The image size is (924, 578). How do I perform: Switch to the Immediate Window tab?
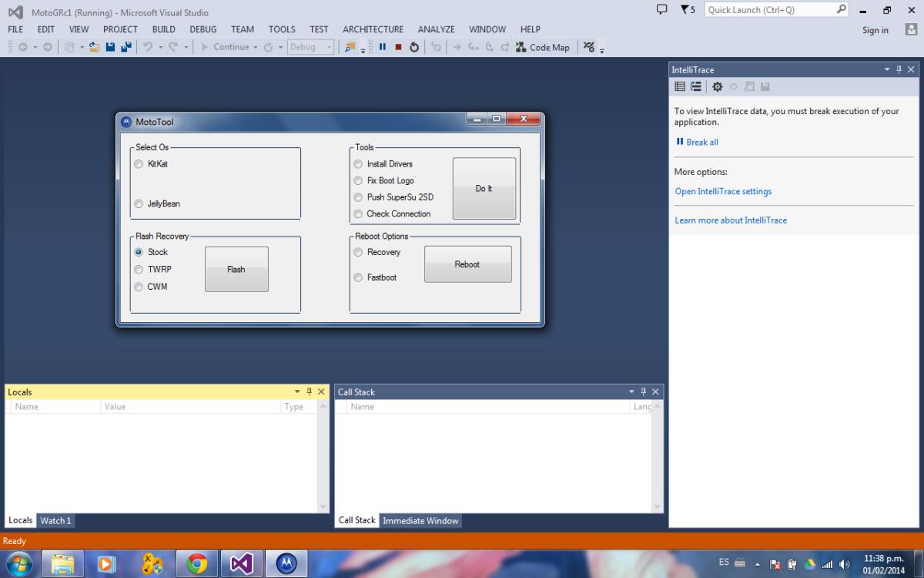coord(420,521)
